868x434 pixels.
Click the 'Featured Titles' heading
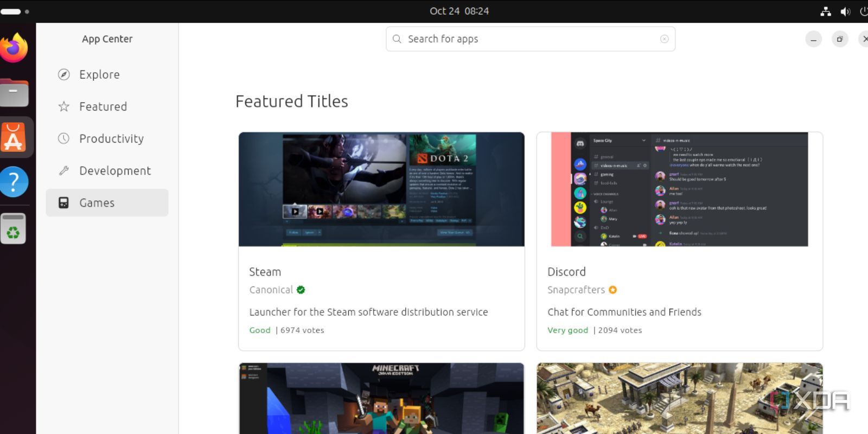coord(292,101)
